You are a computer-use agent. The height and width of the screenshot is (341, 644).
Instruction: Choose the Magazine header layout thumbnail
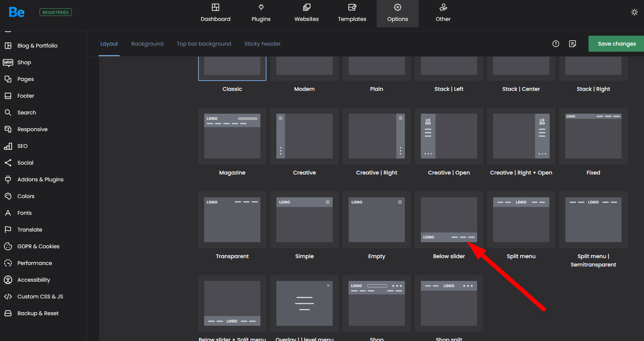click(232, 136)
